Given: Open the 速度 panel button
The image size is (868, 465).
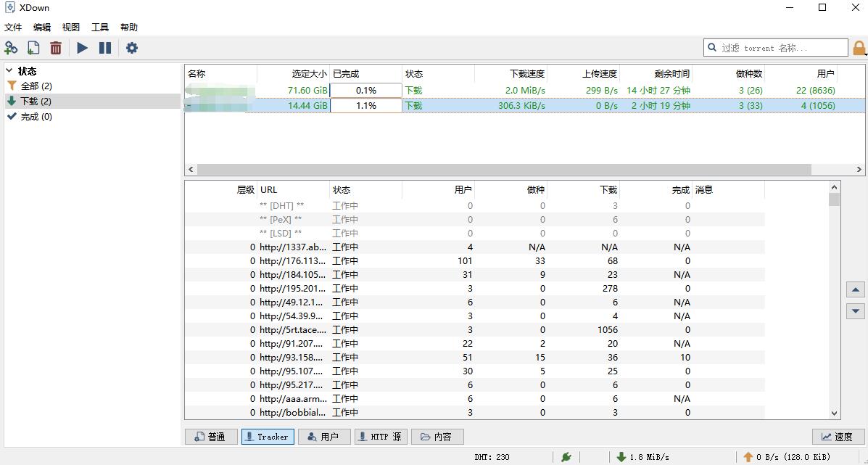Looking at the screenshot, I should [839, 436].
